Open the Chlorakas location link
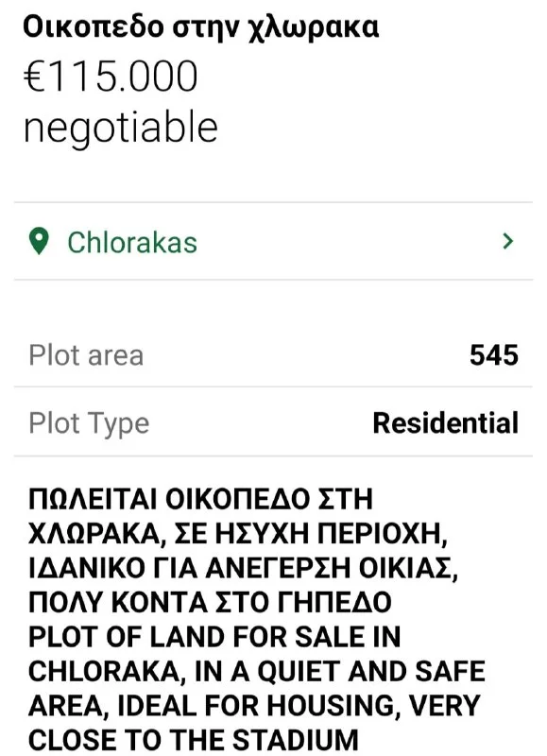 click(x=132, y=242)
